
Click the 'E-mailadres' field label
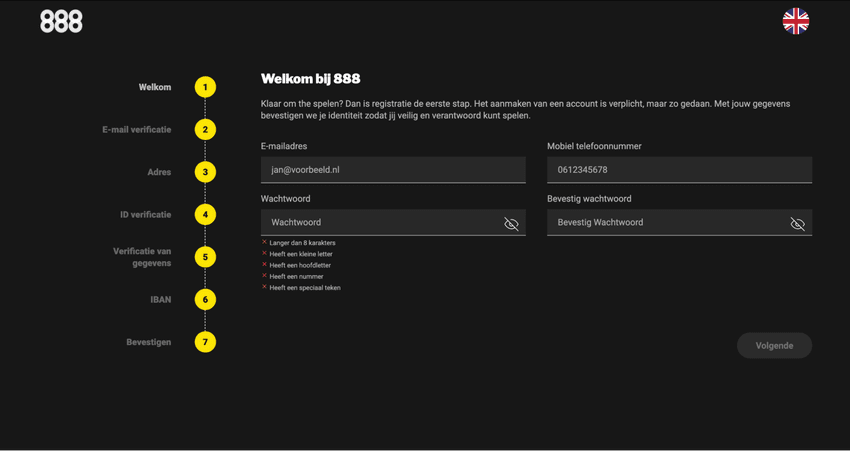tap(284, 146)
